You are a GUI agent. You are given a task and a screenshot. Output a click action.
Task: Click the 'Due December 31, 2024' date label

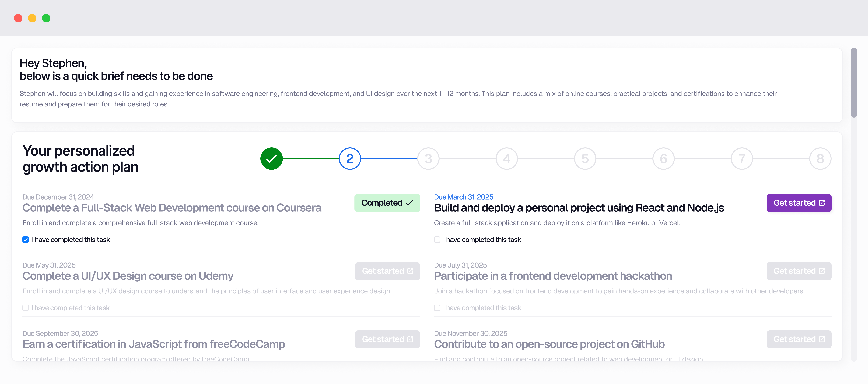pyautogui.click(x=58, y=197)
